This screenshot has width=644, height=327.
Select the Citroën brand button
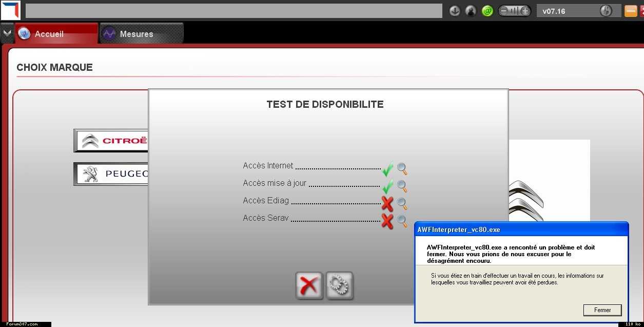point(111,141)
